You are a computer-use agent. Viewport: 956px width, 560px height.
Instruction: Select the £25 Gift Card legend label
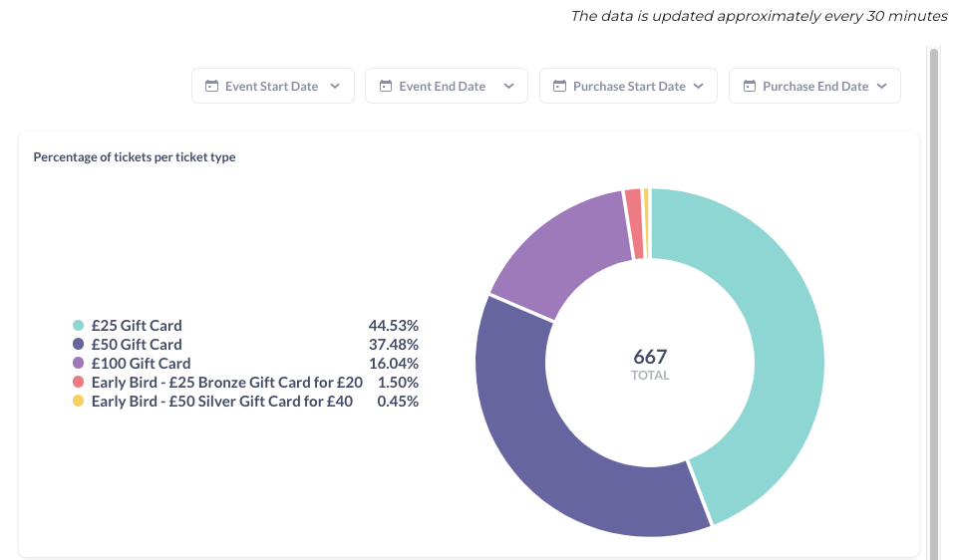(x=137, y=326)
